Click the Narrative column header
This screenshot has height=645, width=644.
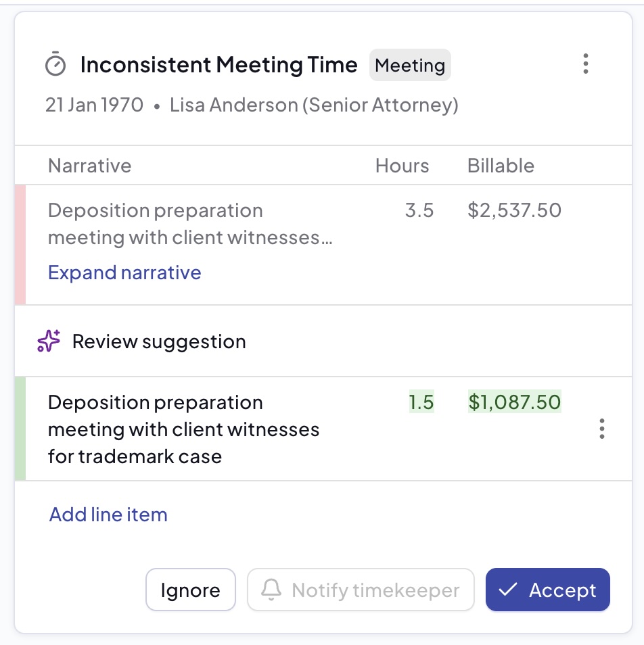[90, 166]
